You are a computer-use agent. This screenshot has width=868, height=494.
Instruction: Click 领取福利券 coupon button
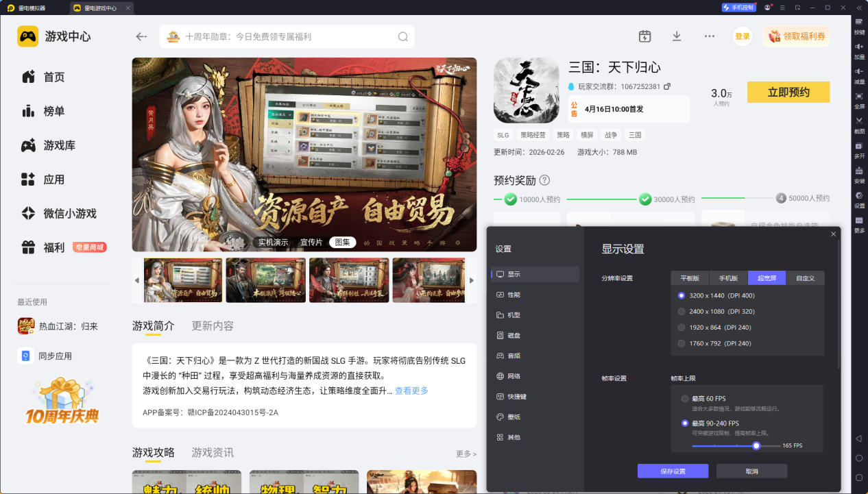pyautogui.click(x=796, y=36)
